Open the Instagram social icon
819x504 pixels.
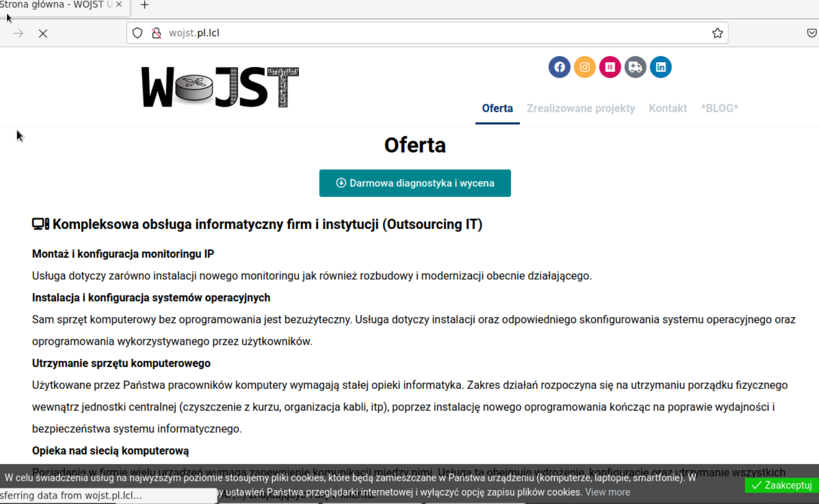[x=585, y=67]
